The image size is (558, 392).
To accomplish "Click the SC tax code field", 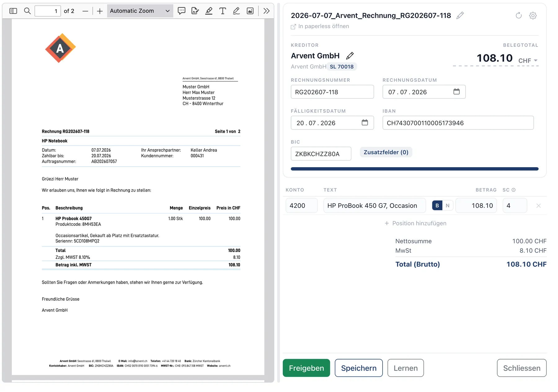I will (515, 206).
